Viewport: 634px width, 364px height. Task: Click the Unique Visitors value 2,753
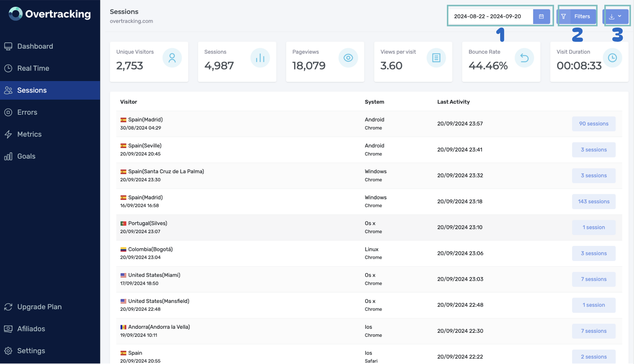click(130, 66)
